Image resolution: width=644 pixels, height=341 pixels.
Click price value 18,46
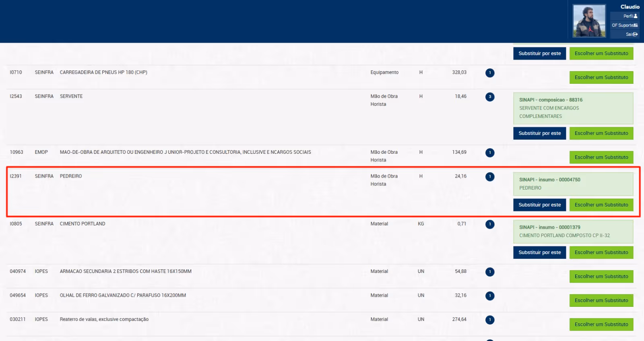tap(461, 96)
